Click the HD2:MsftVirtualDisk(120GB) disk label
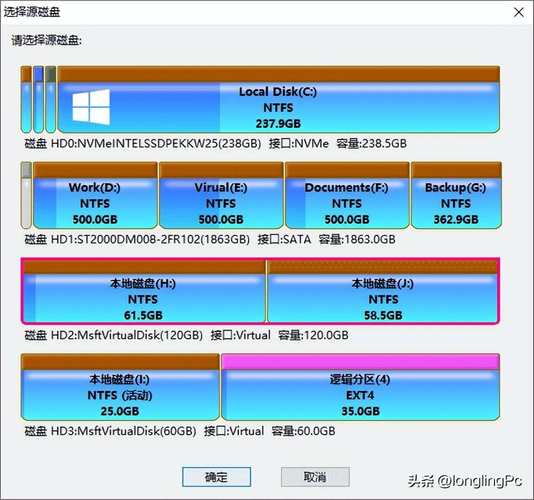 click(x=114, y=335)
